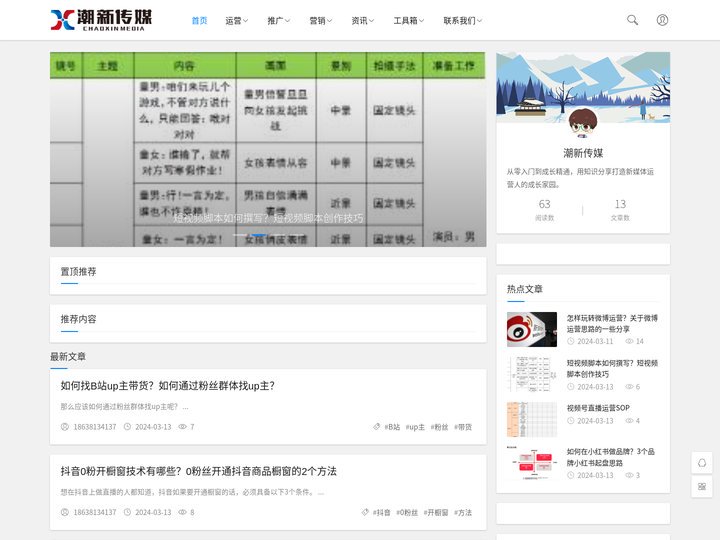Click the author icon in B站up主 article
720x540 pixels.
[65, 427]
